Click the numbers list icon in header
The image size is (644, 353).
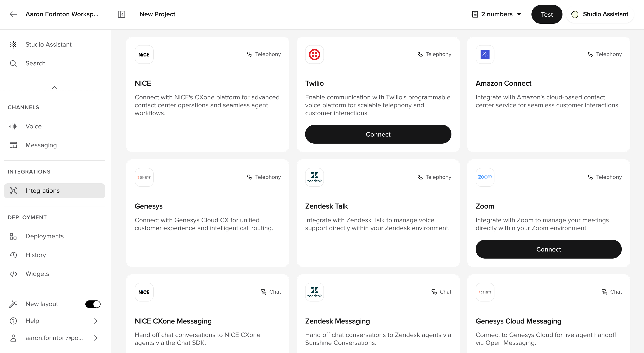point(475,14)
